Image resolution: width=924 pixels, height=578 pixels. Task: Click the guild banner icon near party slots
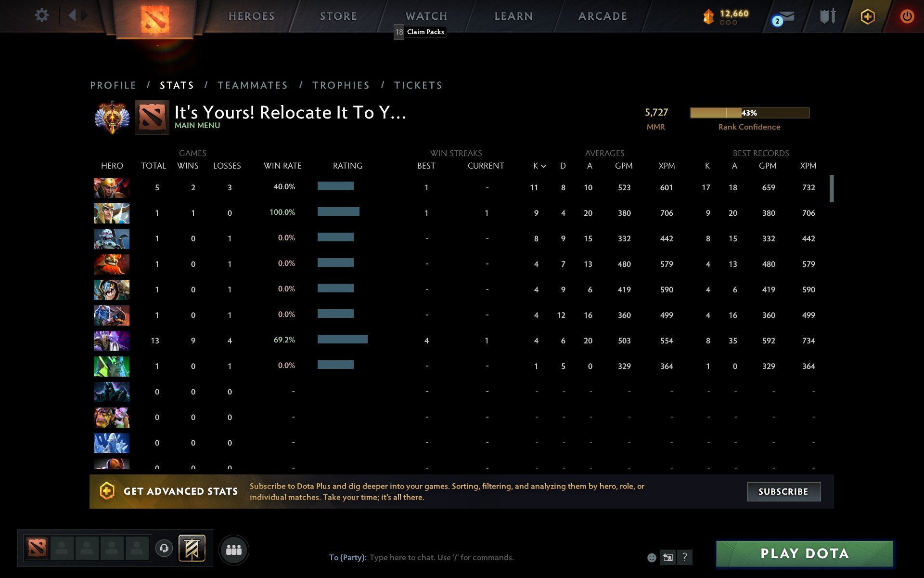(192, 548)
